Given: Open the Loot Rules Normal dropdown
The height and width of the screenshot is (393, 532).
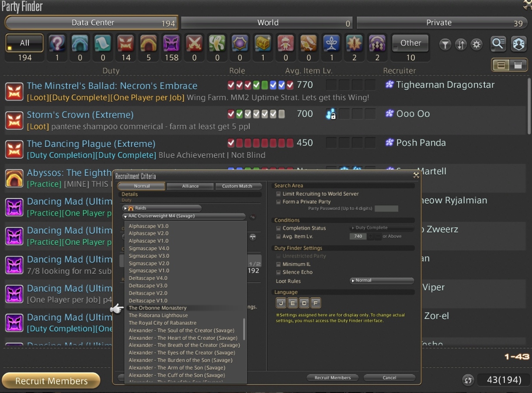Looking at the screenshot, I should click(382, 281).
